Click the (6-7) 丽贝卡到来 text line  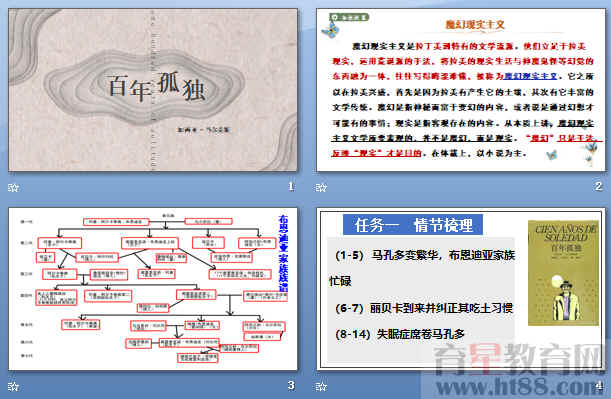pos(424,308)
